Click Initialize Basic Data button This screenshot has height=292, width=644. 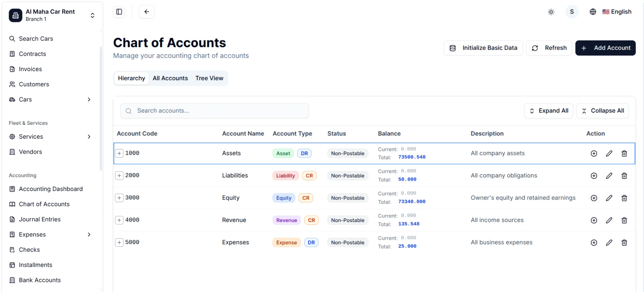point(483,48)
